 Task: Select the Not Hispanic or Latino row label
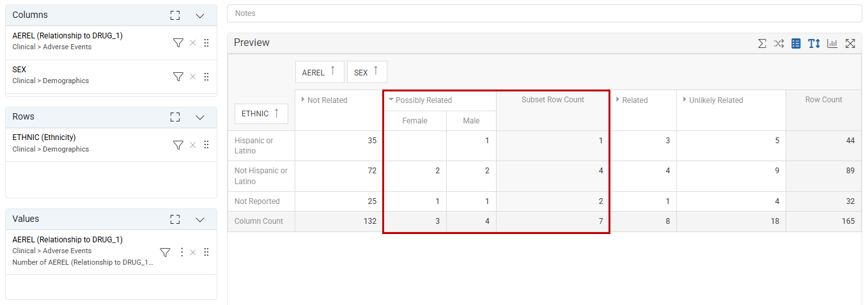[x=261, y=176]
